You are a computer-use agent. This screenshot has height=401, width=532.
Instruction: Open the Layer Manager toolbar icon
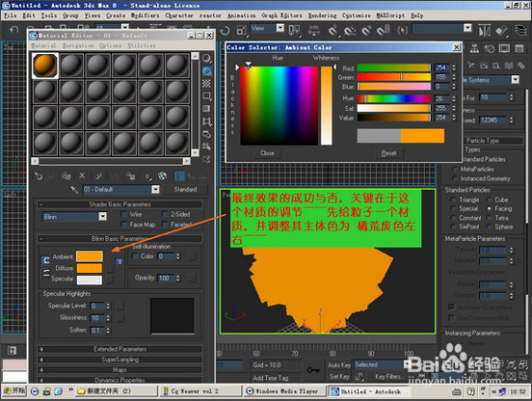click(520, 31)
